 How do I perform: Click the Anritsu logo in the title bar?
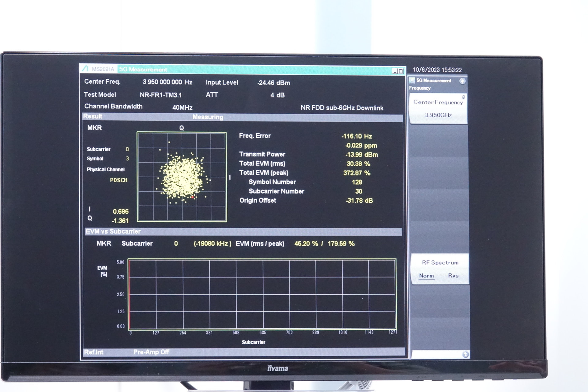pos(86,69)
